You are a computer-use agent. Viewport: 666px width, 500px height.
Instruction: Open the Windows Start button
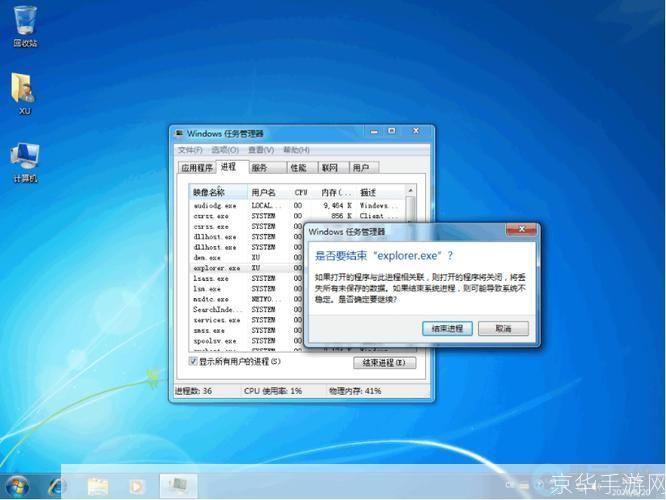[17, 486]
